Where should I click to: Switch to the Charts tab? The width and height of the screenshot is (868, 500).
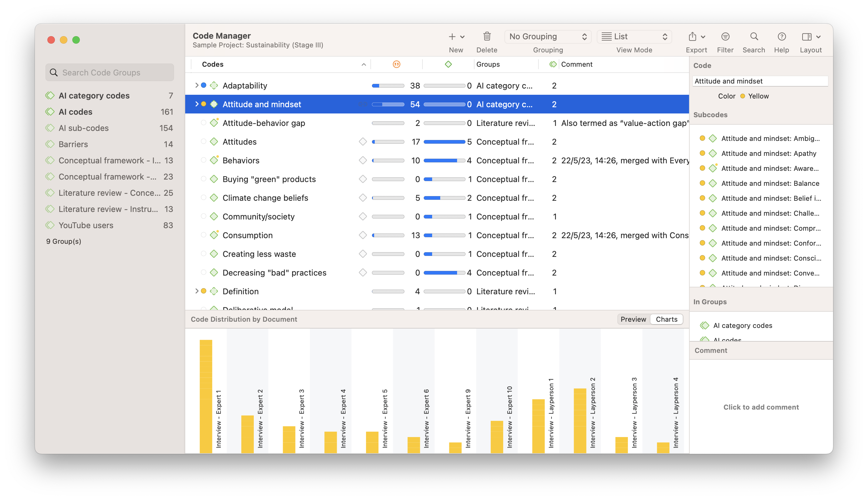(x=666, y=320)
